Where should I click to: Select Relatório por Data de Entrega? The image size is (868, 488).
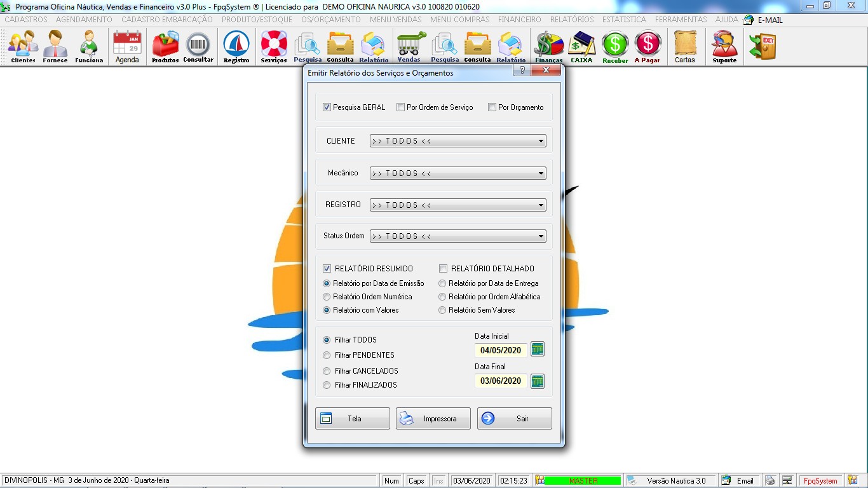(442, 283)
